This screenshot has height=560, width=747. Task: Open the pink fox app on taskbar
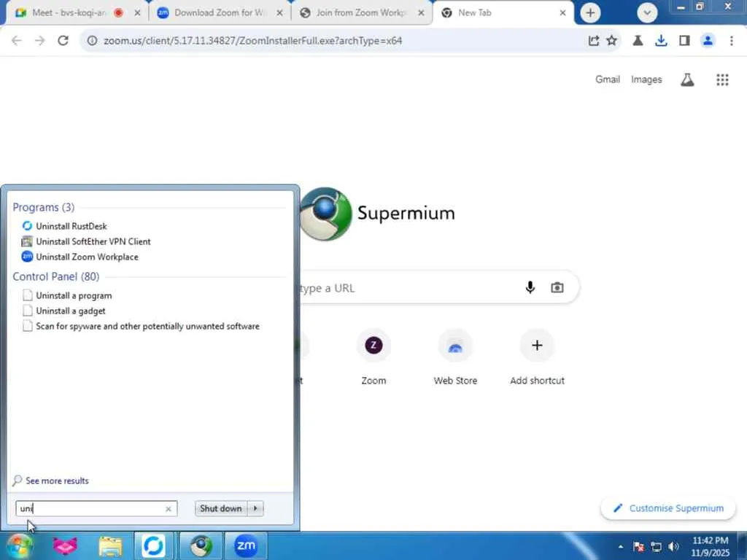click(x=65, y=545)
